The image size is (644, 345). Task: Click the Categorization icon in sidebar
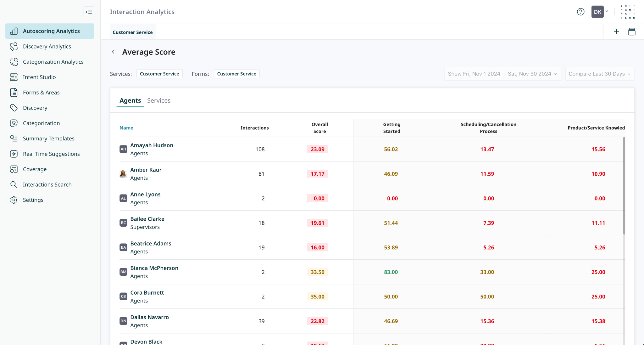click(x=14, y=123)
